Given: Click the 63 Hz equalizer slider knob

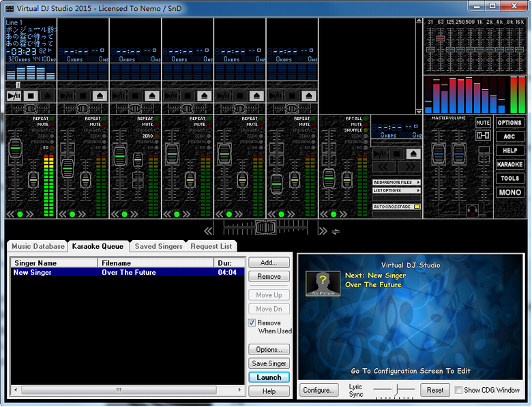Looking at the screenshot, I should click(441, 38).
